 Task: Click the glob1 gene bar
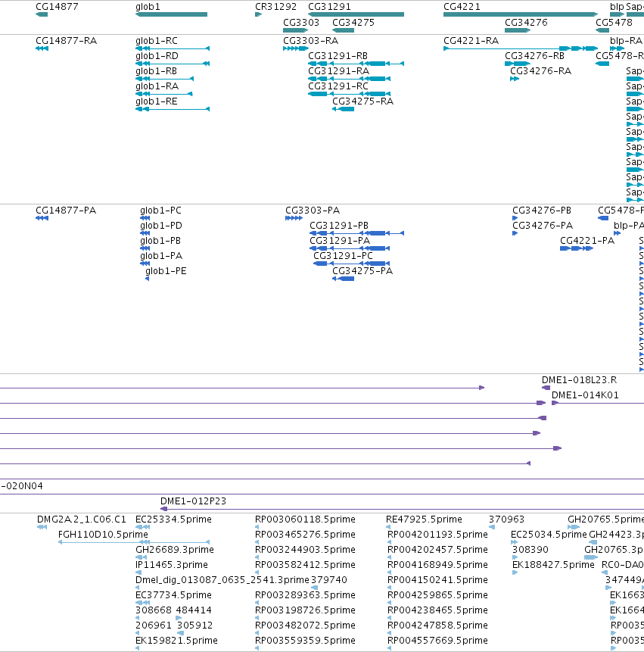(x=171, y=14)
